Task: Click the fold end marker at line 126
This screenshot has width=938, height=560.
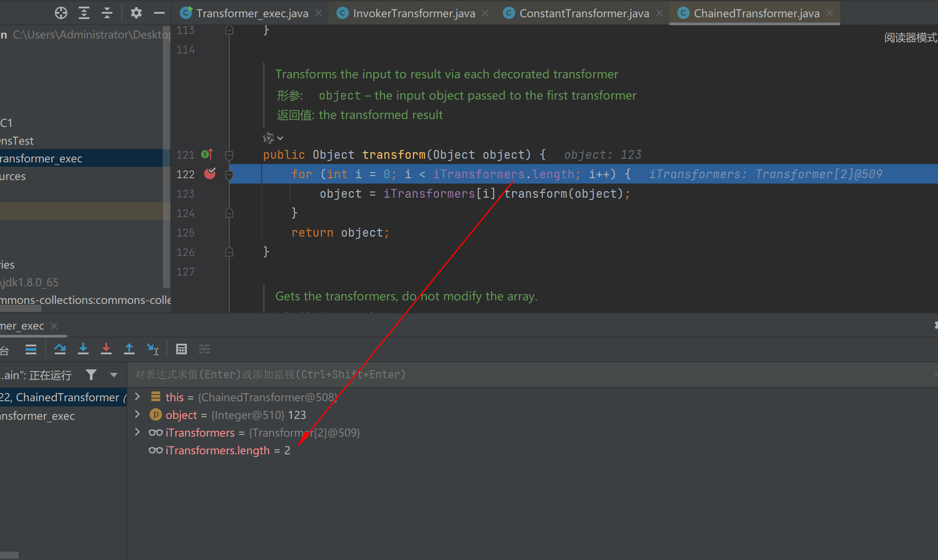Action: click(229, 252)
